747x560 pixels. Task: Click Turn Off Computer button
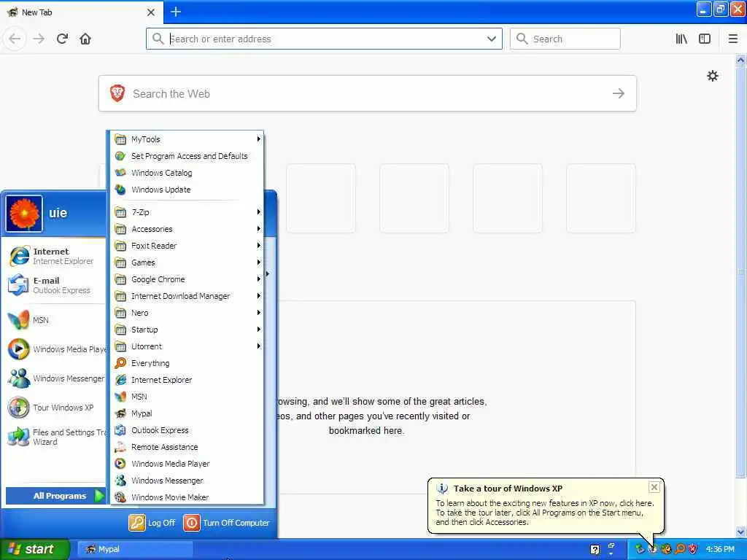pos(227,523)
